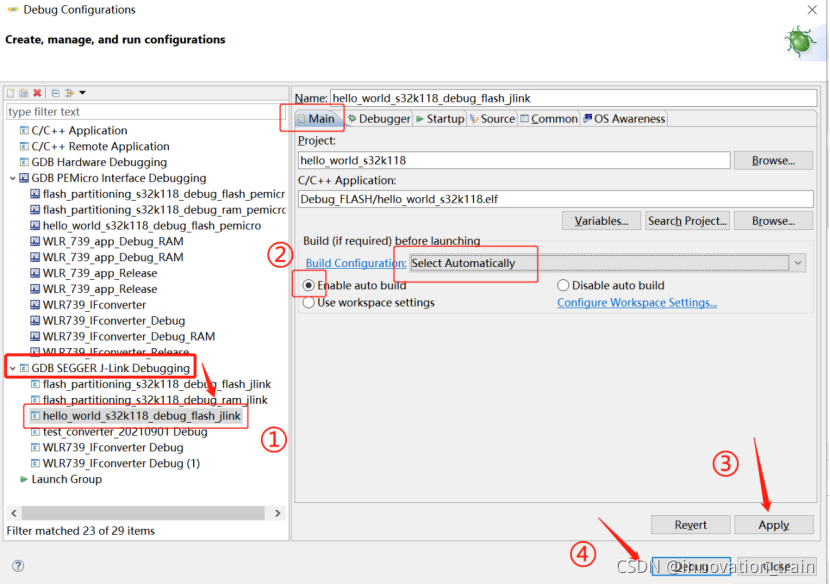Open Configure Workspace Settings link
This screenshot has width=830, height=585.
pos(637,303)
